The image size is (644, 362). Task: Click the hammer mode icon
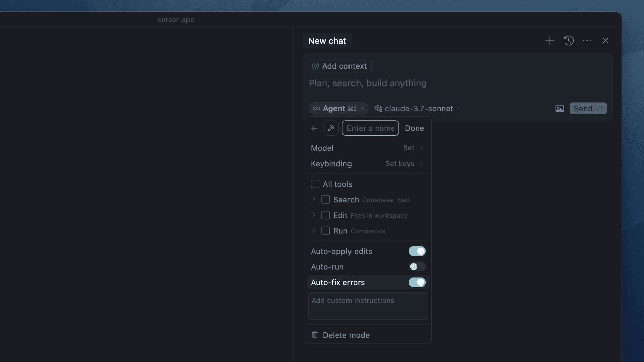click(331, 128)
